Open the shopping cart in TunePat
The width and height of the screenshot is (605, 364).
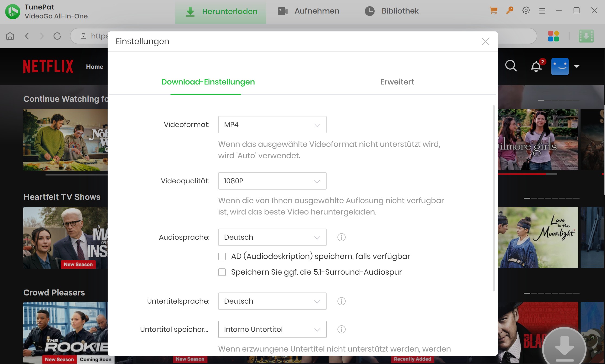tap(494, 11)
